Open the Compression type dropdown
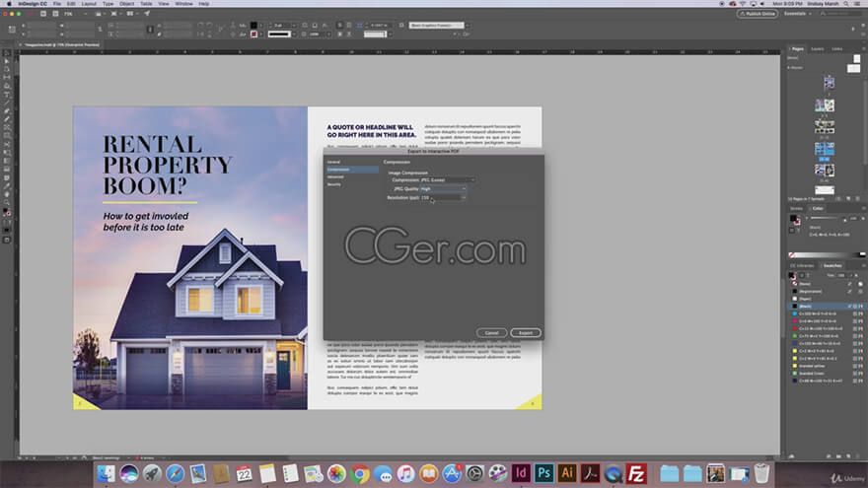The height and width of the screenshot is (488, 868). point(447,179)
